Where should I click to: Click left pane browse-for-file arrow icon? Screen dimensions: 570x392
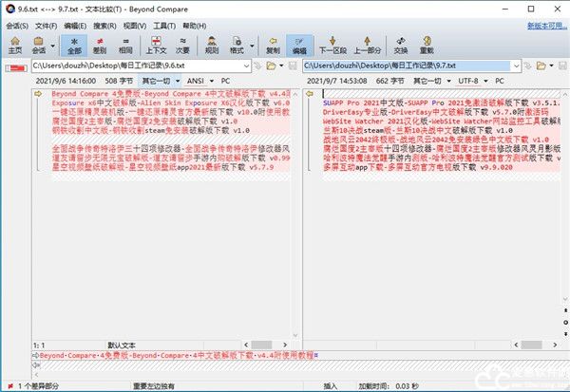click(257, 65)
